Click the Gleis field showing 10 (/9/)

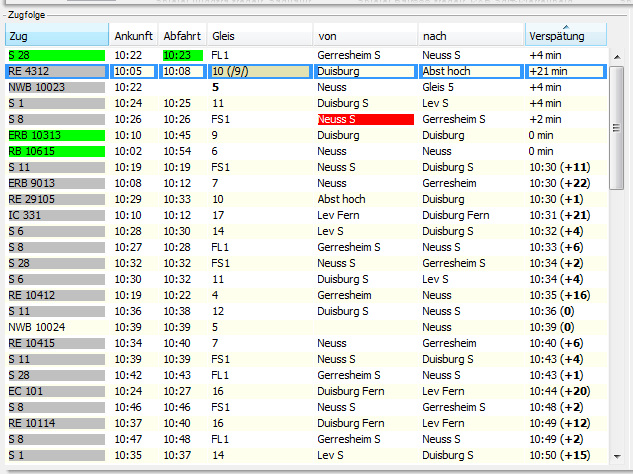click(258, 71)
